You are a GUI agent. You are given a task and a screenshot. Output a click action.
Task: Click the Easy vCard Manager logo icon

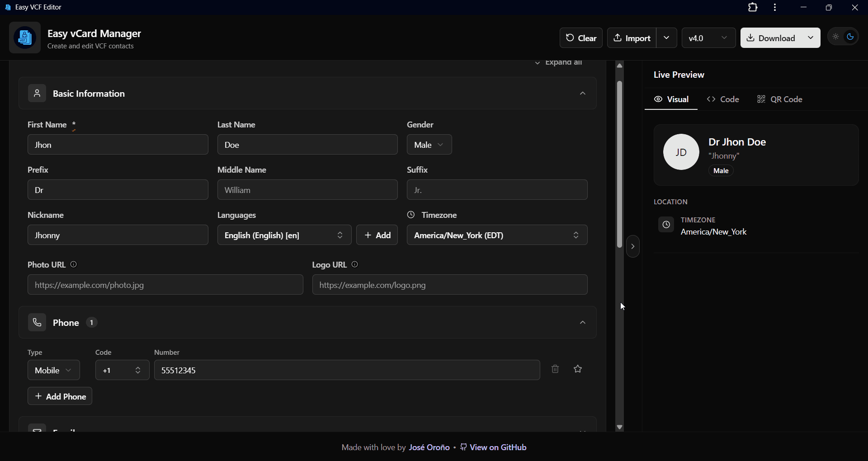point(25,38)
